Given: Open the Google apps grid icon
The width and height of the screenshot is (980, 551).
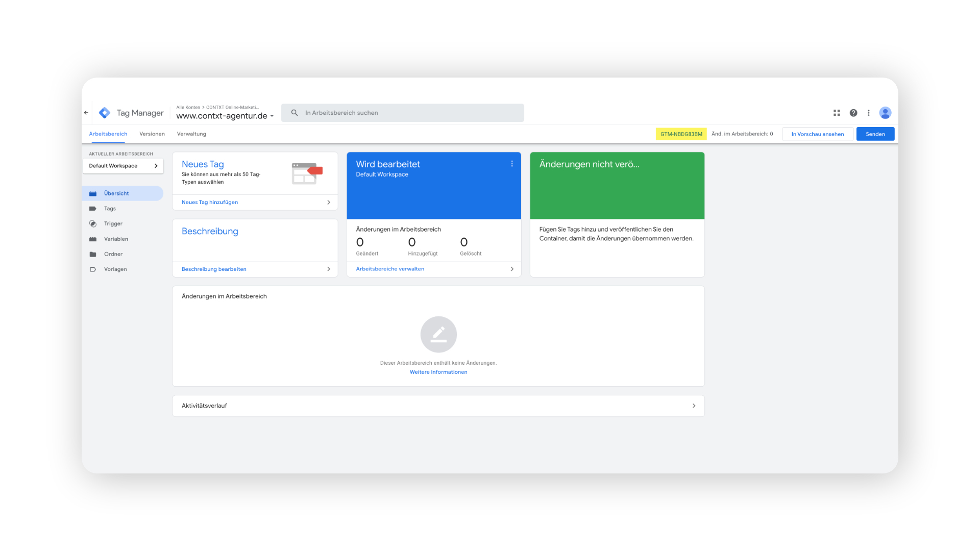Looking at the screenshot, I should tap(837, 113).
